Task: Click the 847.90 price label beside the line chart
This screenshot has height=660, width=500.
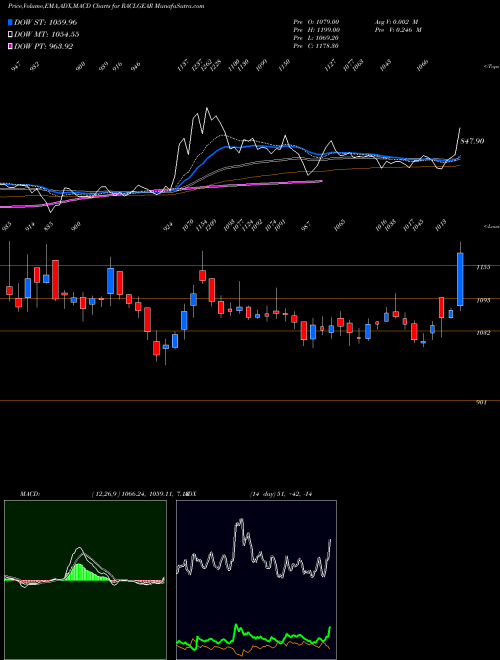Action: tap(472, 141)
